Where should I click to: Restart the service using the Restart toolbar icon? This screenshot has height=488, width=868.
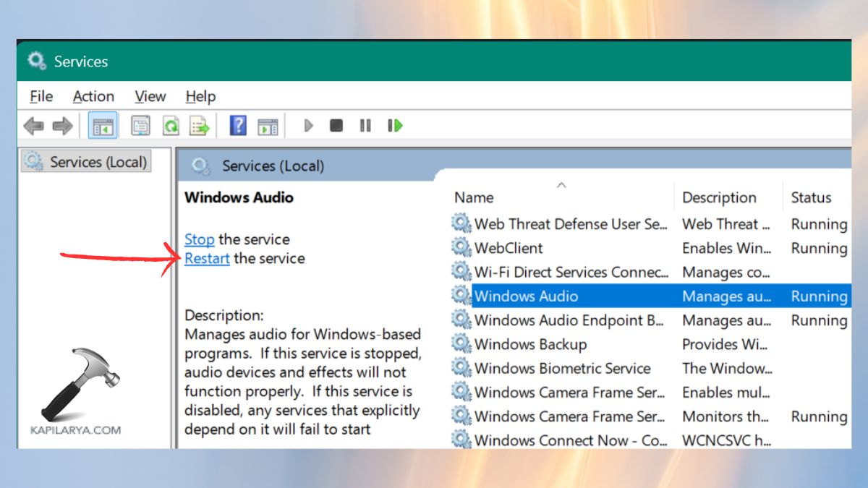(x=394, y=125)
